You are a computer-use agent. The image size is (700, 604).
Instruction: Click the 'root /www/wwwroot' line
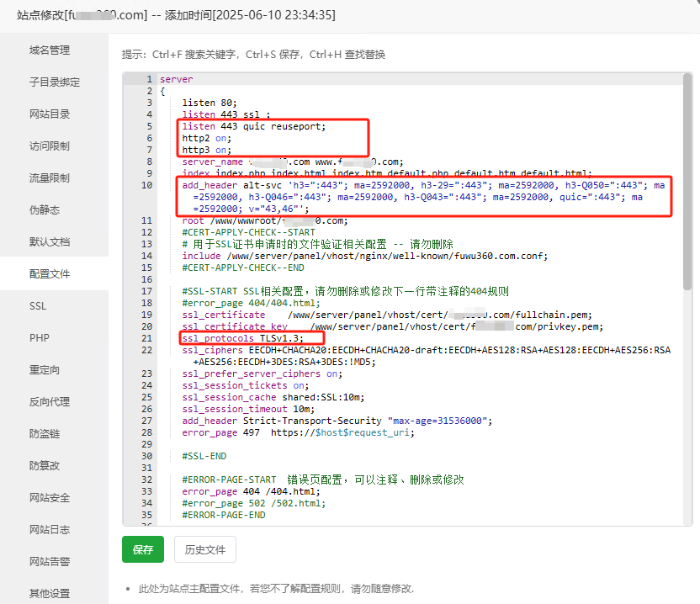pyautogui.click(x=265, y=220)
